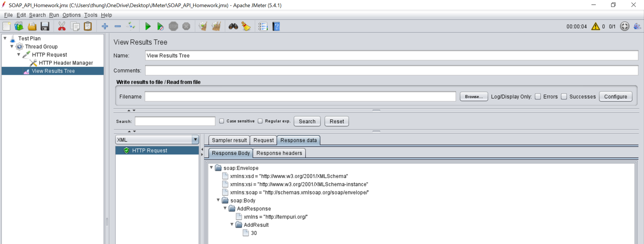Screen dimensions: 644x244
Task: Click Start no pauses icon
Action: [x=160, y=27]
